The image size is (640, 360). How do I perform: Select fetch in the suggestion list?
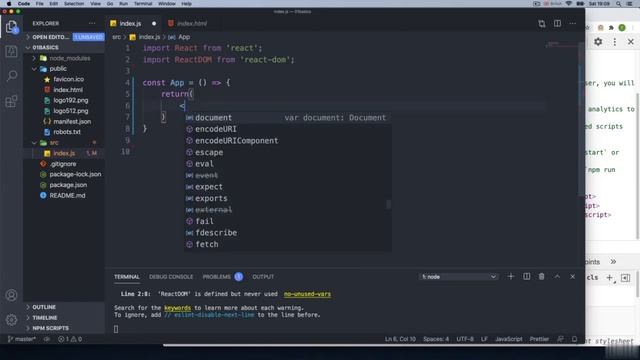click(287, 244)
